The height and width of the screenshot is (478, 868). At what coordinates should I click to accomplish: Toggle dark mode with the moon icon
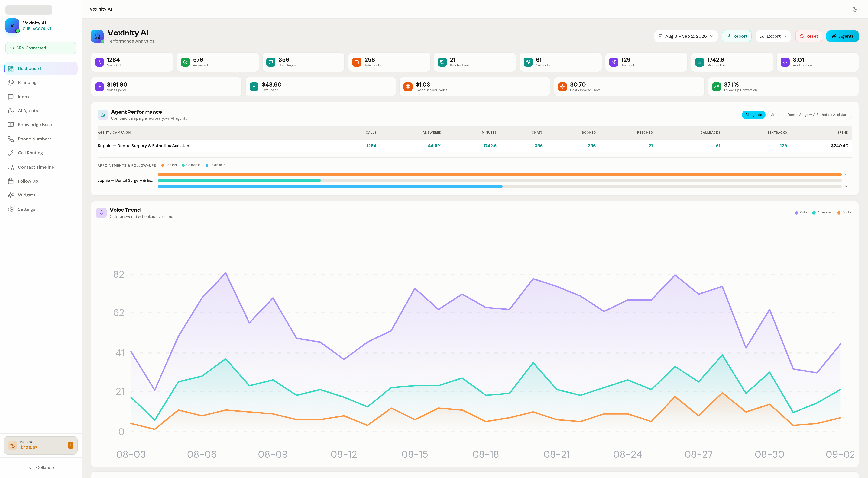pos(855,9)
